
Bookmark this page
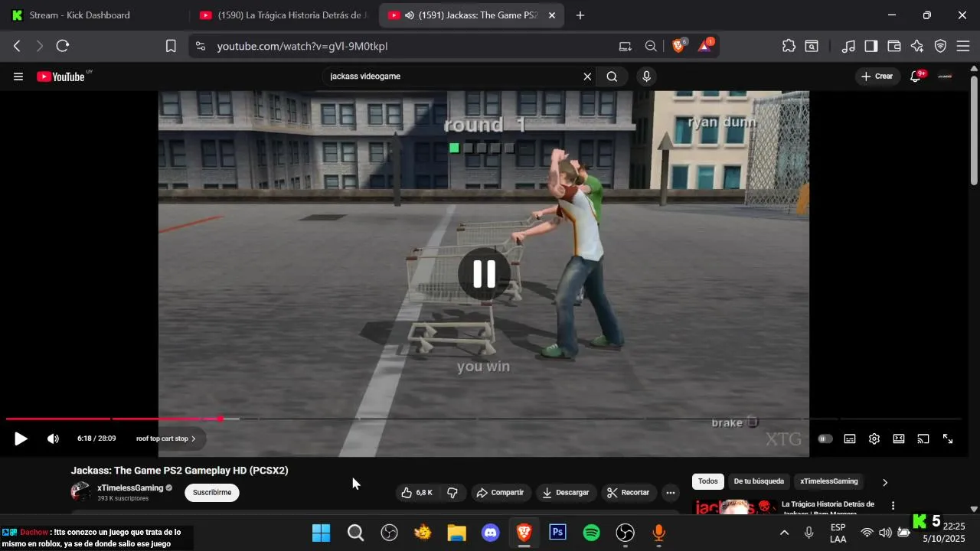[171, 46]
